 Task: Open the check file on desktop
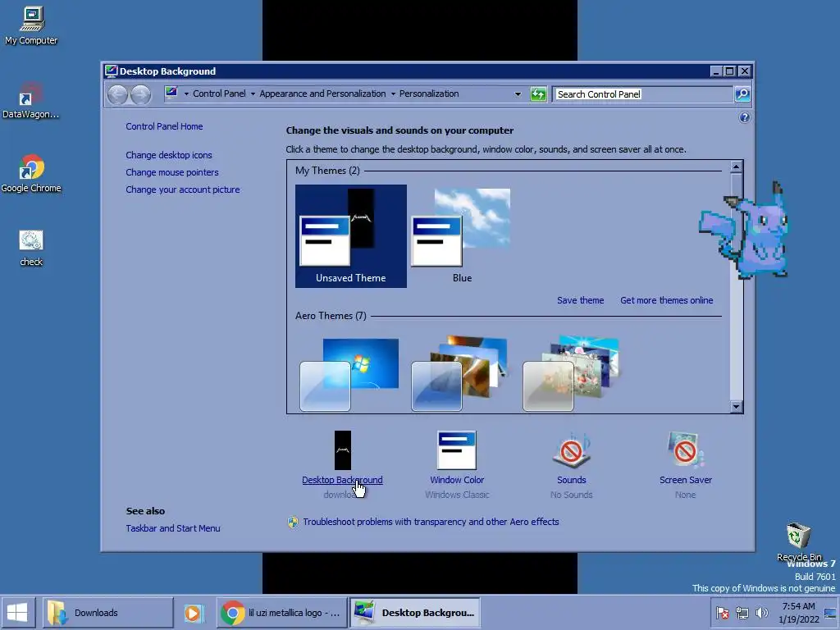click(31, 248)
